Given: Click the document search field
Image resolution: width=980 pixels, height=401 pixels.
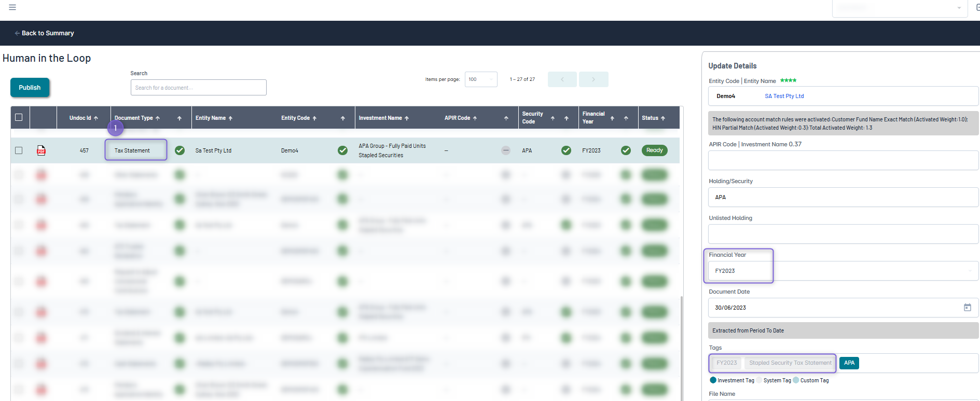Looking at the screenshot, I should click(x=198, y=88).
